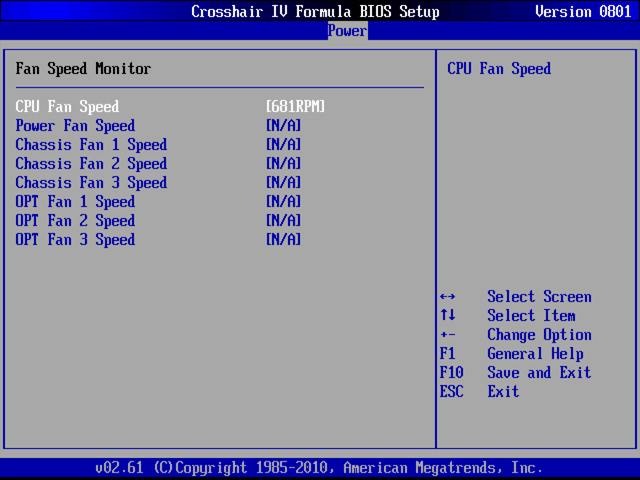640x480 pixels.
Task: Click the F10 key hint
Action: click(451, 372)
